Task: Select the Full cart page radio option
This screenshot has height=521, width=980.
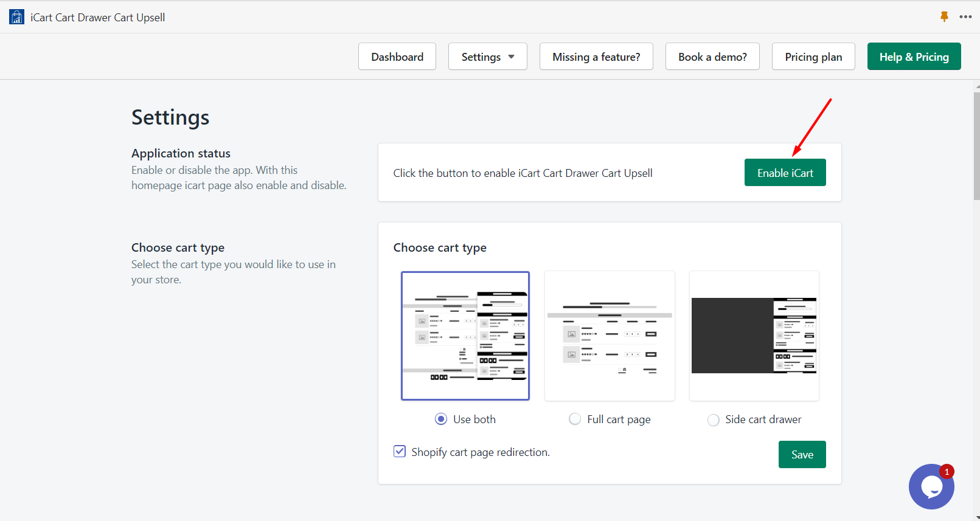Action: [x=575, y=419]
